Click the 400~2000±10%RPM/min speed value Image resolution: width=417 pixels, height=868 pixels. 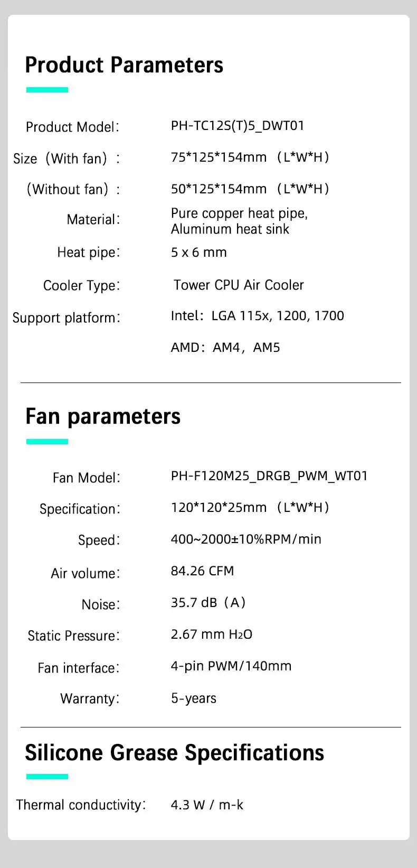pyautogui.click(x=246, y=539)
